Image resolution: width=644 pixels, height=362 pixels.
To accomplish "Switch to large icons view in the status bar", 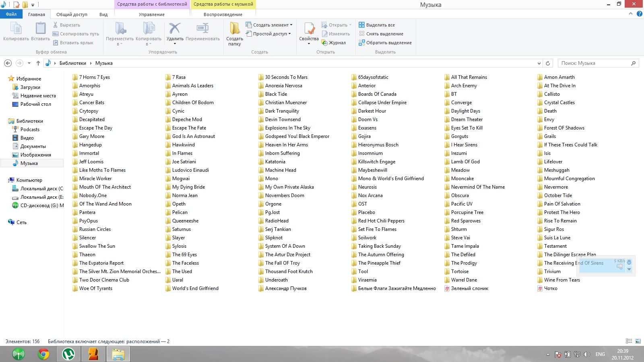I will 638,341.
